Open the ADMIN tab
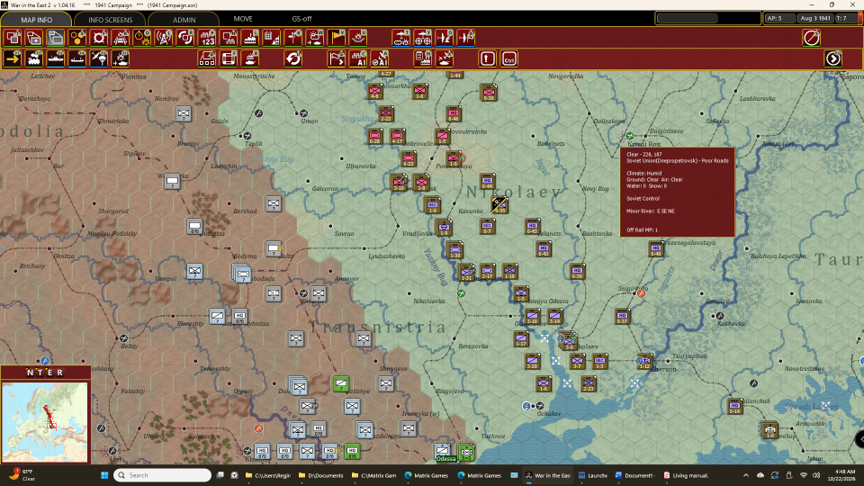This screenshot has height=486, width=864. click(184, 19)
